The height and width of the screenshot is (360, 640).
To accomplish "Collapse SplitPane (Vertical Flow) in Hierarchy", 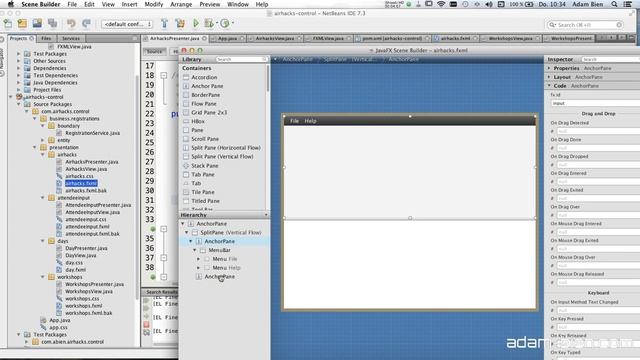I will [x=187, y=232].
